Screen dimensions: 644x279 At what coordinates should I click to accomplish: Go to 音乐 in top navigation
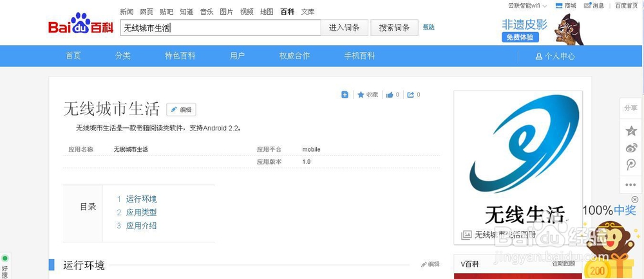pos(207,12)
